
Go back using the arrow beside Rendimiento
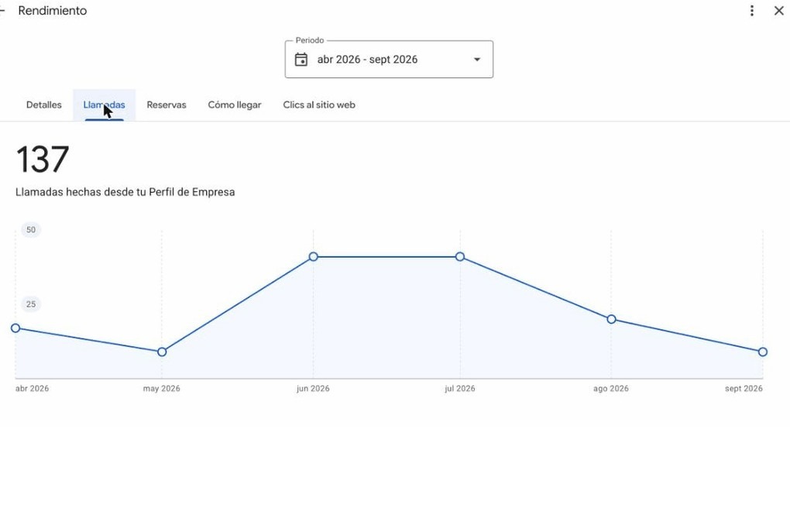pyautogui.click(x=2, y=10)
